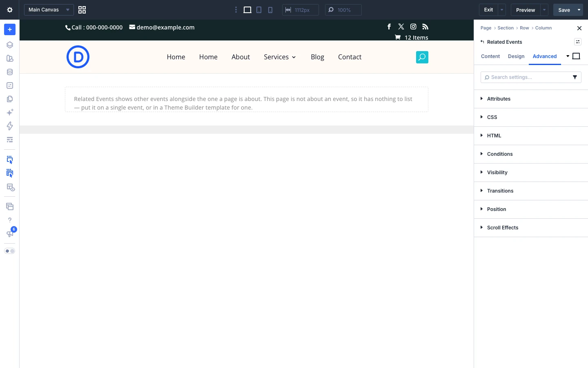This screenshot has width=588, height=368.
Task: Open the database variables icon in sidebar
Action: coord(10,72)
